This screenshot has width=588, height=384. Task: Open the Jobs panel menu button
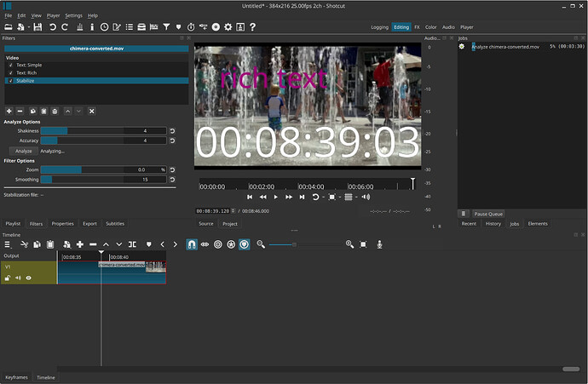tap(464, 214)
